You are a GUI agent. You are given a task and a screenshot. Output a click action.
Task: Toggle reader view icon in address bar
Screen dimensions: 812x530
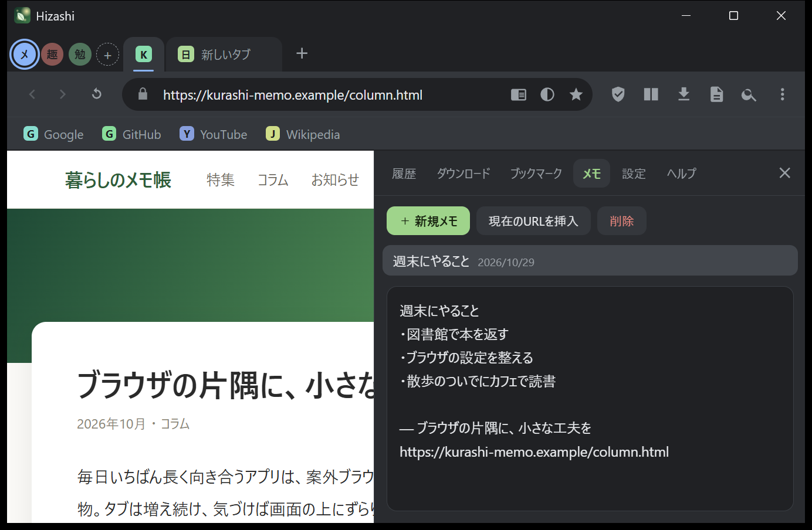(x=519, y=94)
